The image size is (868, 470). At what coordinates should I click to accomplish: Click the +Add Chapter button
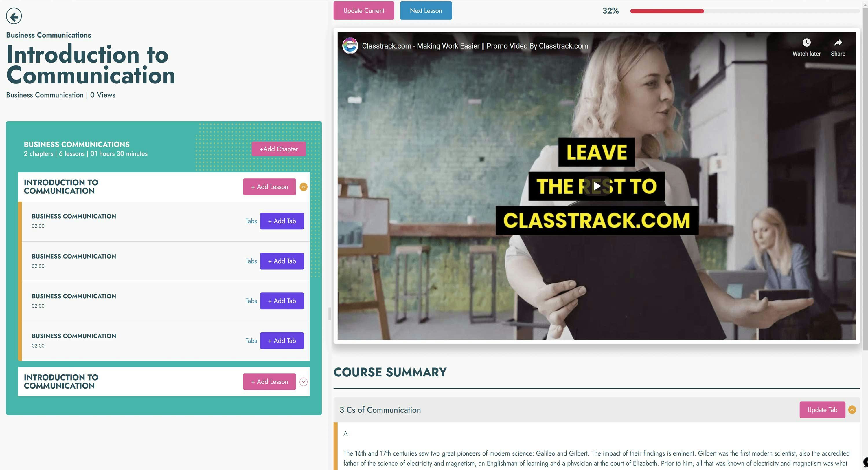coord(278,149)
